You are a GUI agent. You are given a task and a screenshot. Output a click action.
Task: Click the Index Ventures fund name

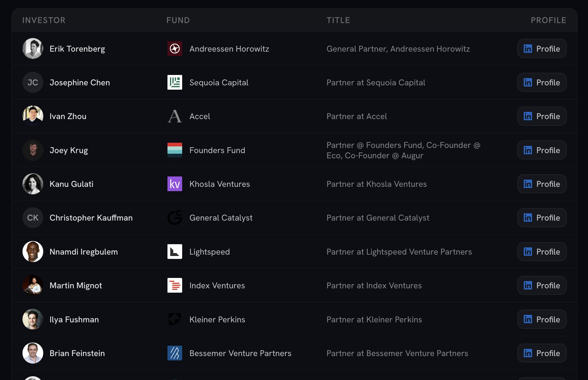[217, 285]
